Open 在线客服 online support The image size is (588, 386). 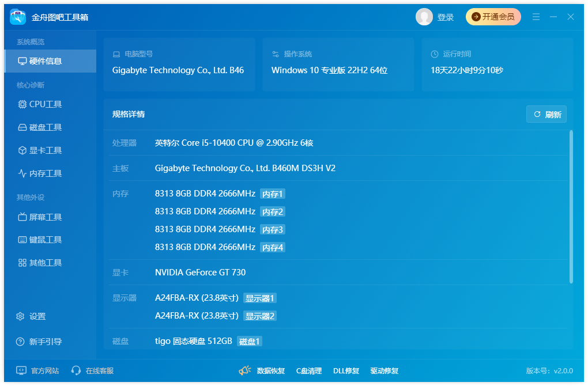(99, 370)
